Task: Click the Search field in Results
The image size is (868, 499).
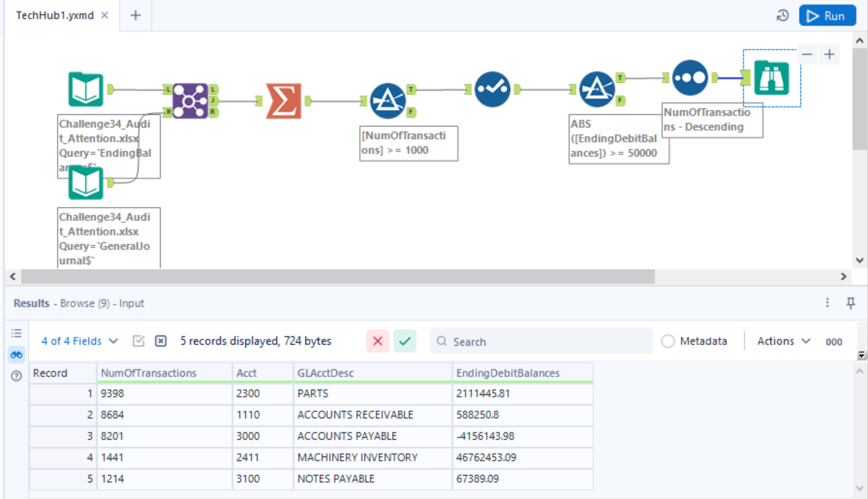Action: click(x=541, y=341)
